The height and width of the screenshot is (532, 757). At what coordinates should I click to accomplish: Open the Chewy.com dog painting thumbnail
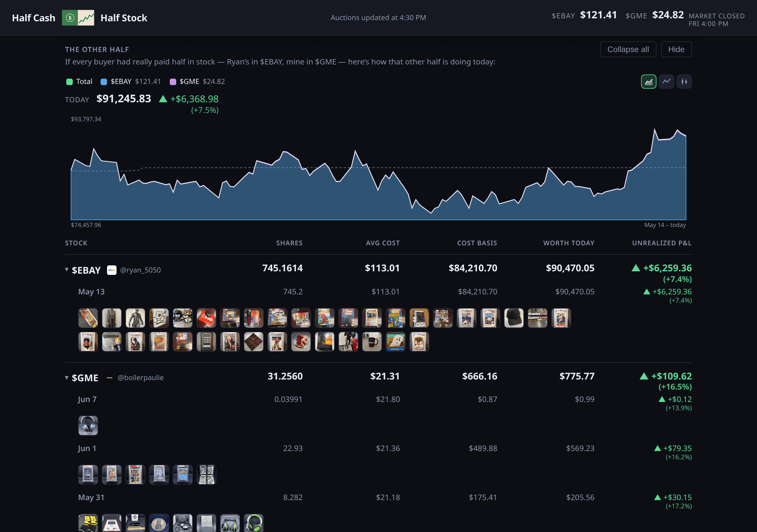point(395,342)
